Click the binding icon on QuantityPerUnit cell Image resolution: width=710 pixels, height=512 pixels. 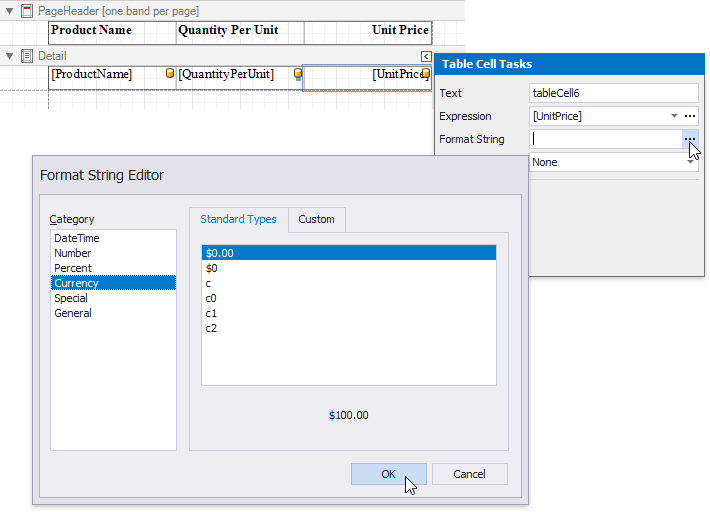click(297, 74)
